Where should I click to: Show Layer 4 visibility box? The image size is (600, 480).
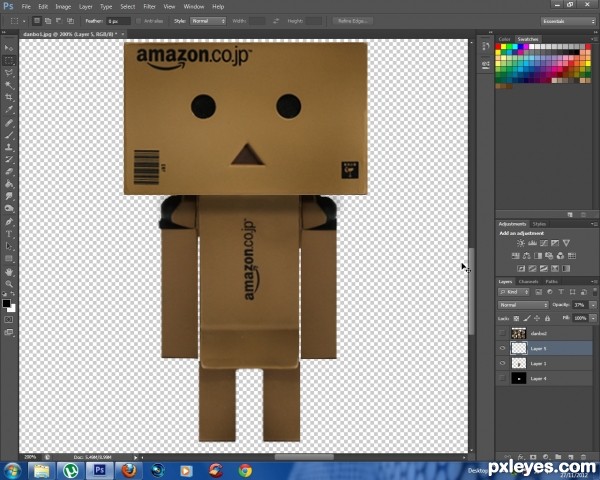click(502, 378)
